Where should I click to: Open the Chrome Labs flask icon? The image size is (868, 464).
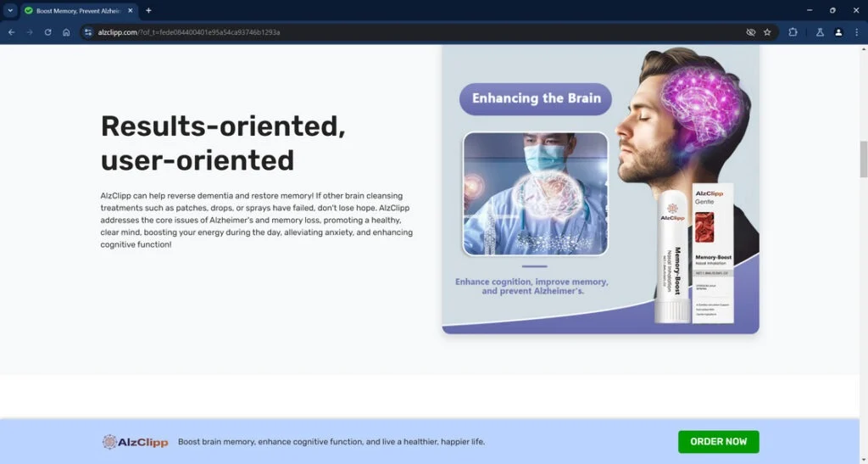click(820, 32)
